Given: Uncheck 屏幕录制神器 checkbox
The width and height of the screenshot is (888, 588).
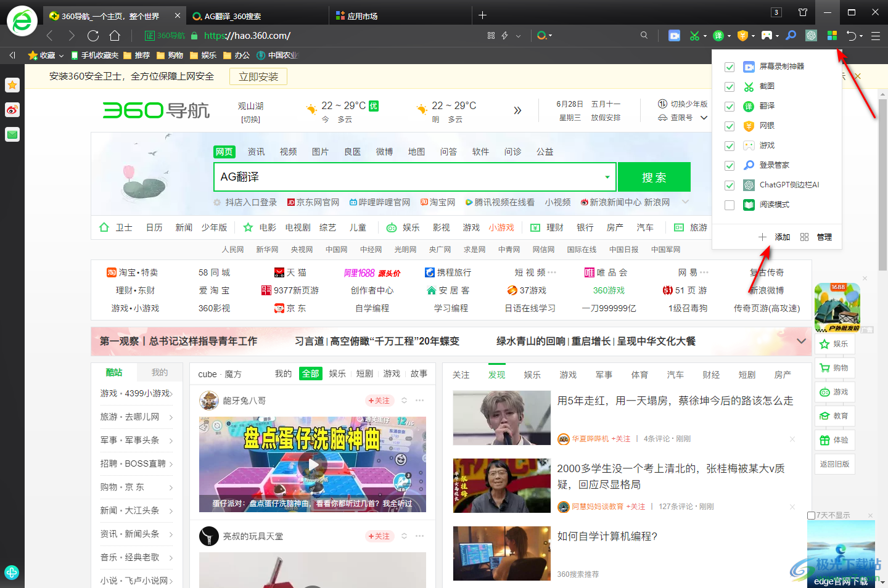Looking at the screenshot, I should point(730,67).
